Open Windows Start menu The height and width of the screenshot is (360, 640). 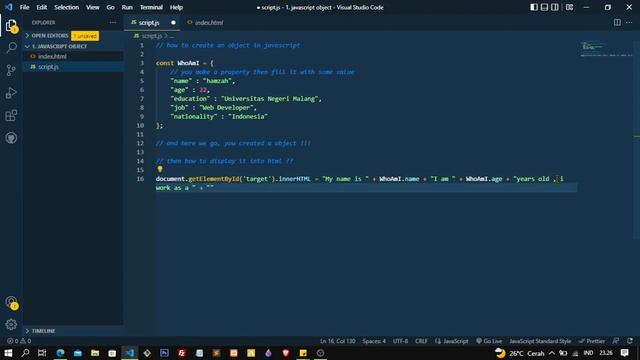click(8, 353)
